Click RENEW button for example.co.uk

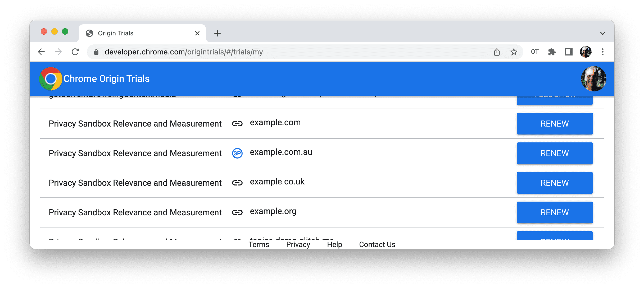555,183
